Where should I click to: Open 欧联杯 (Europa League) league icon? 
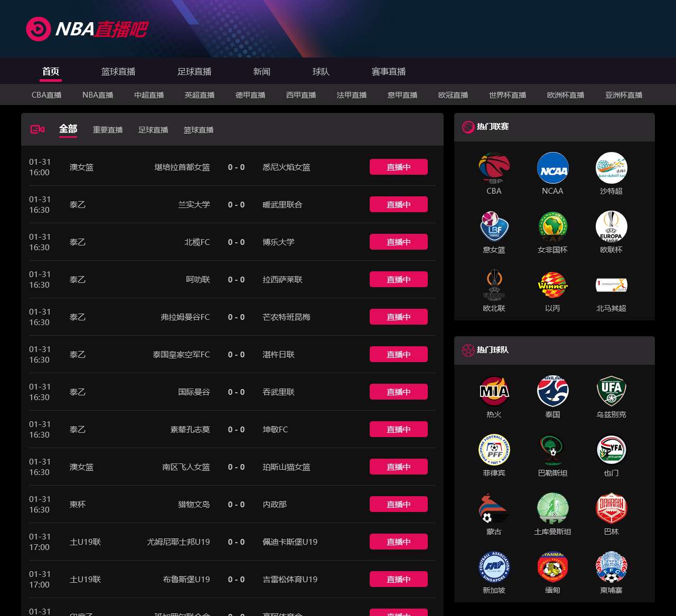611,226
